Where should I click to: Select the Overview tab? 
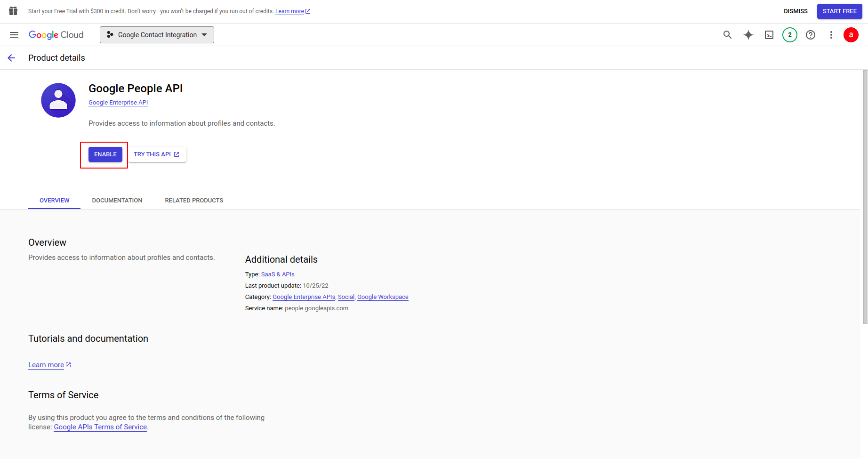point(55,201)
